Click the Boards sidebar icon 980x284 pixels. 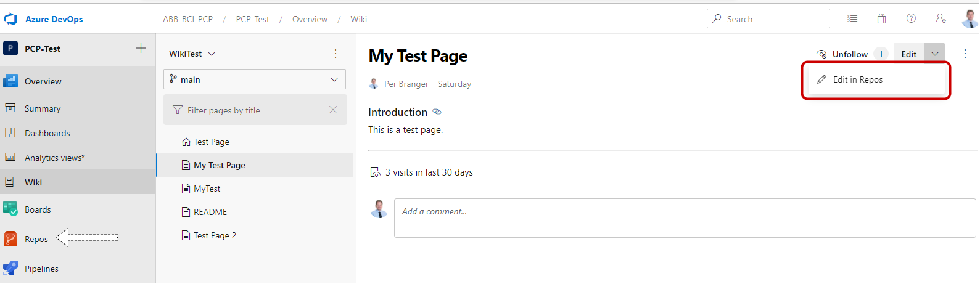pos(10,209)
